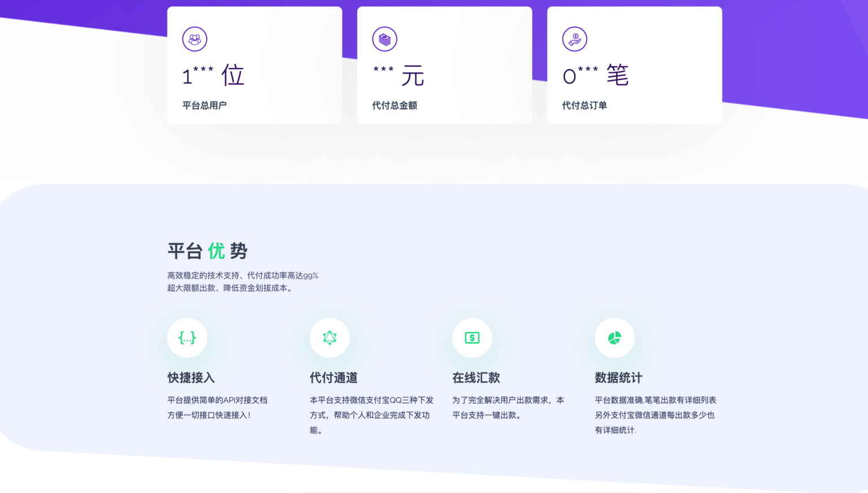868x493 pixels.
Task: Click the text 平台提供简单的API对接文档
Action: pyautogui.click(x=218, y=400)
